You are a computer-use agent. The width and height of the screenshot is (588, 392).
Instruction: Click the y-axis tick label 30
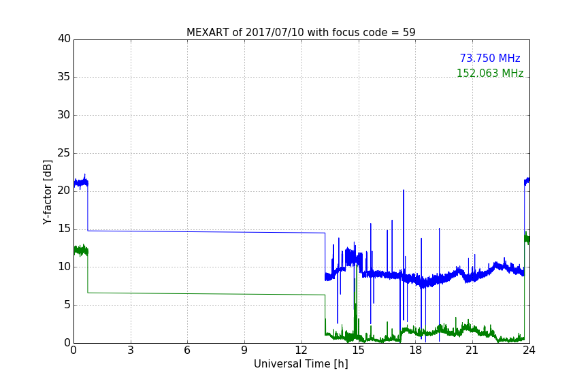[64, 115]
